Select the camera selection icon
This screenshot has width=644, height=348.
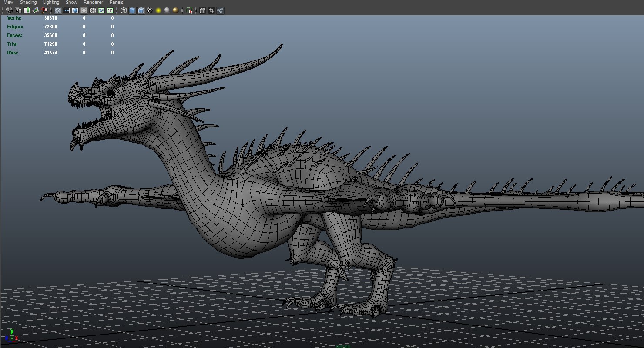(9, 11)
